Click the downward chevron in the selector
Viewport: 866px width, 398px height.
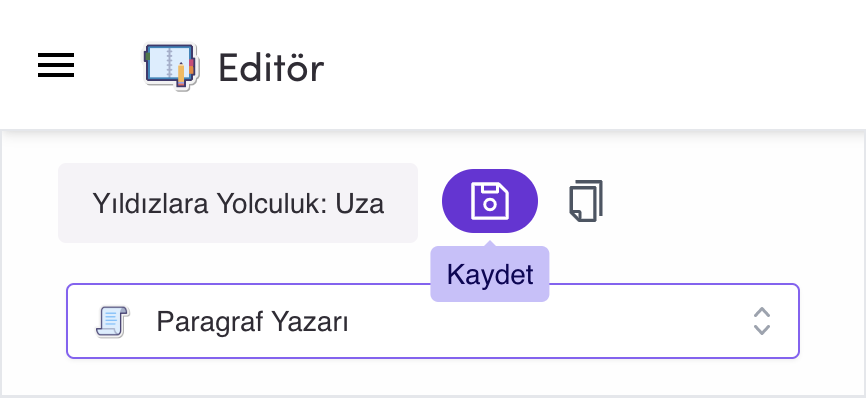[762, 330]
